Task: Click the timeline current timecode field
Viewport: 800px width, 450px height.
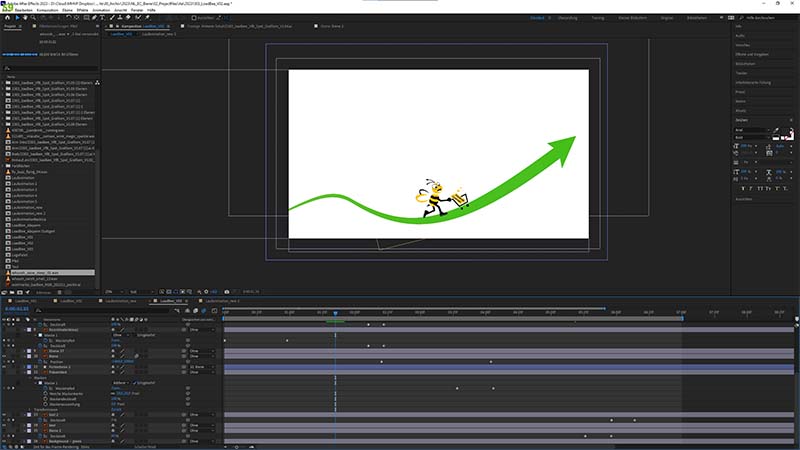Action: click(16, 309)
